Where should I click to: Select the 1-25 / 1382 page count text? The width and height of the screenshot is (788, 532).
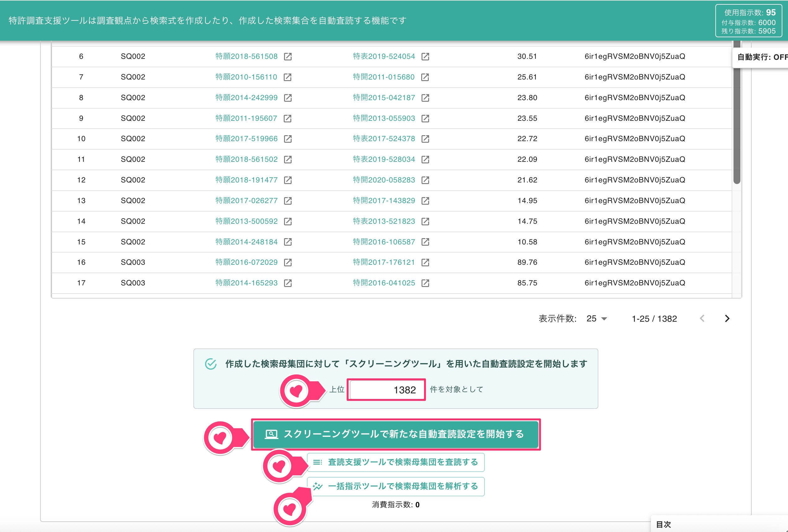[x=654, y=319]
